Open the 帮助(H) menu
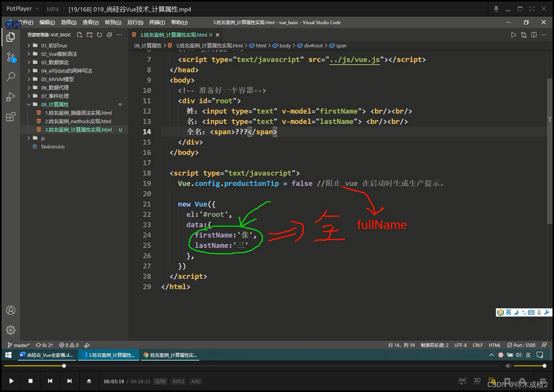The image size is (554, 392). (179, 23)
